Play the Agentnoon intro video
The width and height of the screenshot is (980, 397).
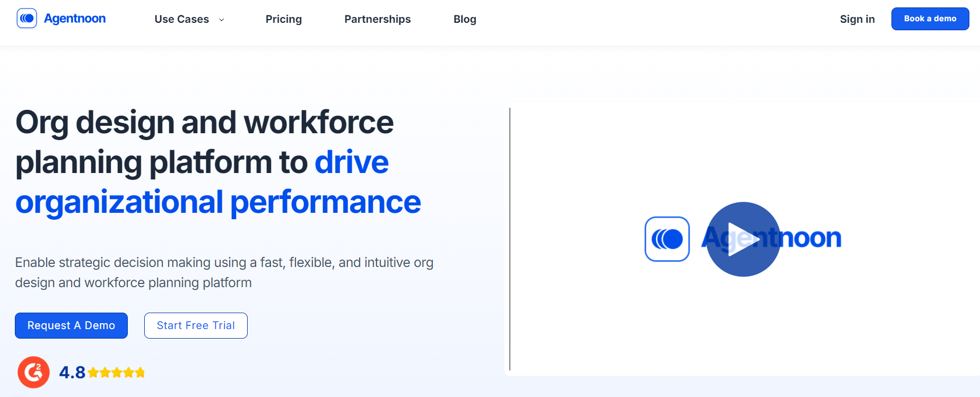click(x=743, y=239)
